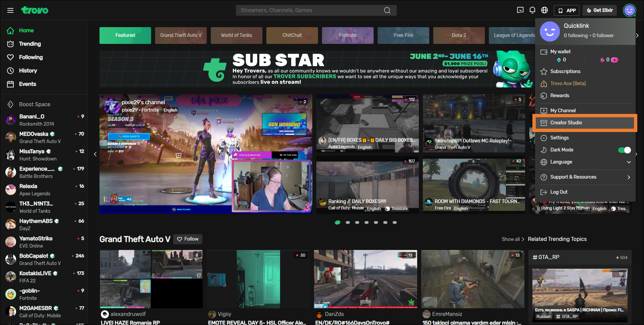Open the Subscriptions menu item
This screenshot has height=325, width=644.
coord(585,71)
